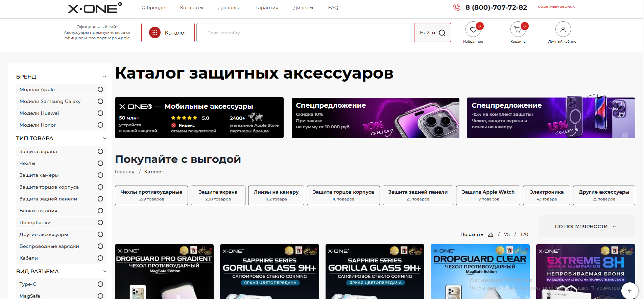
Task: Click the Найти search button
Action: point(432,33)
